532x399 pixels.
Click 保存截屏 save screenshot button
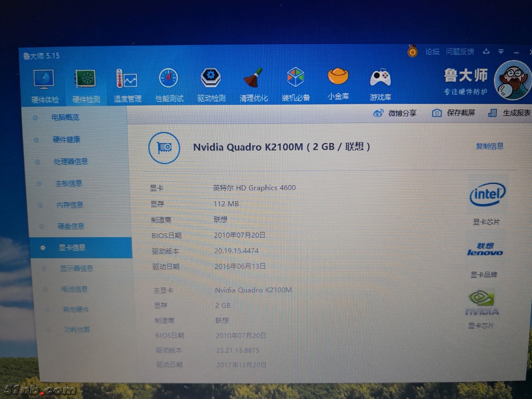(x=454, y=113)
